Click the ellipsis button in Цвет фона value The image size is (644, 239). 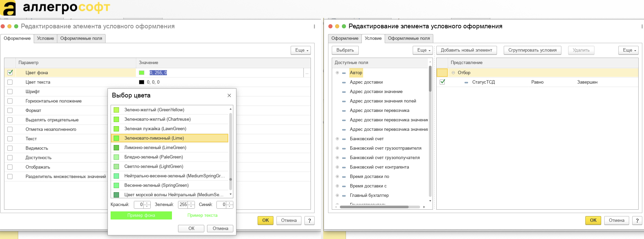click(x=307, y=73)
